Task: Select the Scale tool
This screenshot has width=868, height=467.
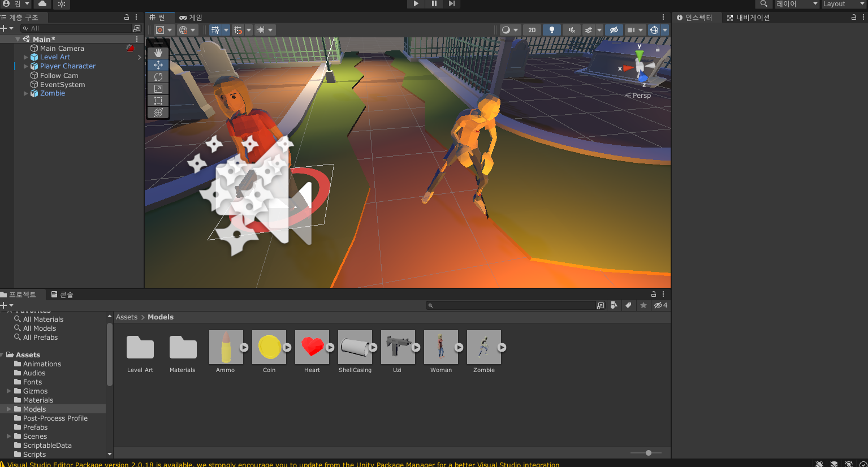Action: click(158, 89)
